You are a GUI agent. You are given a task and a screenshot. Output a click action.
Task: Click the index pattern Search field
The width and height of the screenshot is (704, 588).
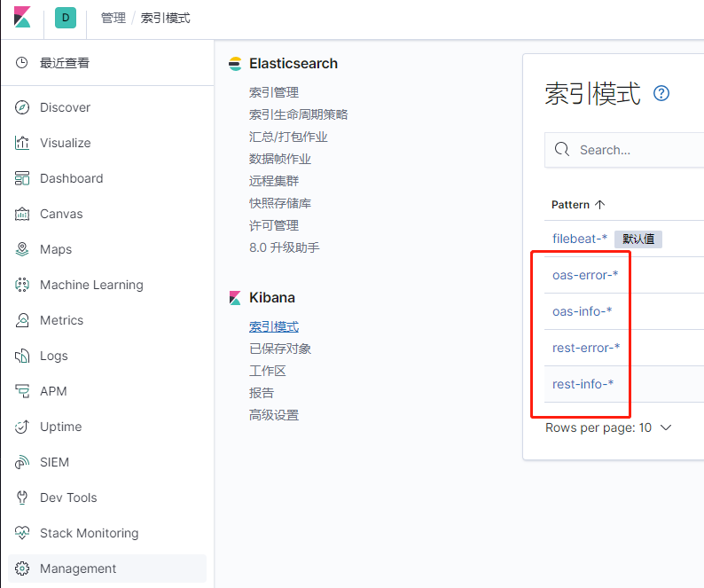624,150
